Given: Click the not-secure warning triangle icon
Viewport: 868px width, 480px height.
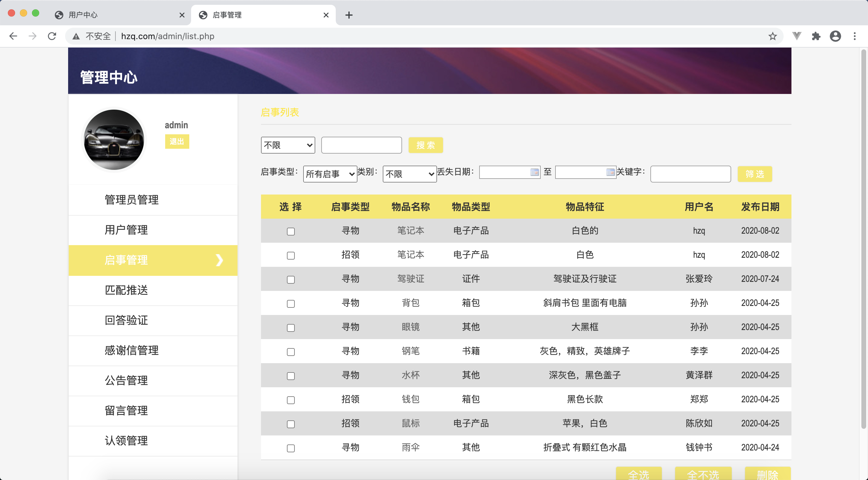Looking at the screenshot, I should click(x=76, y=36).
